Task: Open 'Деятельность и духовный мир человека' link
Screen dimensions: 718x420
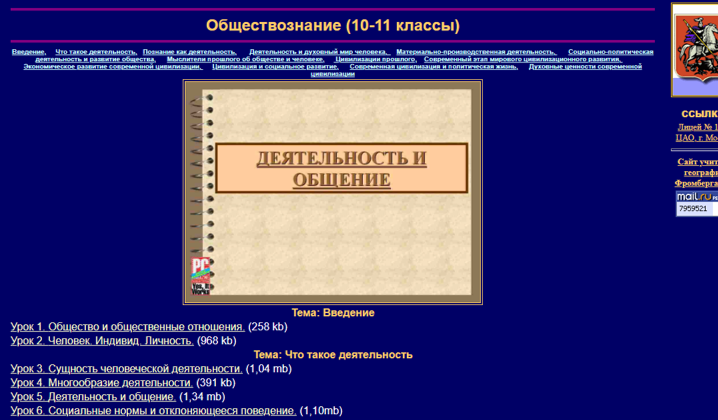Action: click(318, 51)
